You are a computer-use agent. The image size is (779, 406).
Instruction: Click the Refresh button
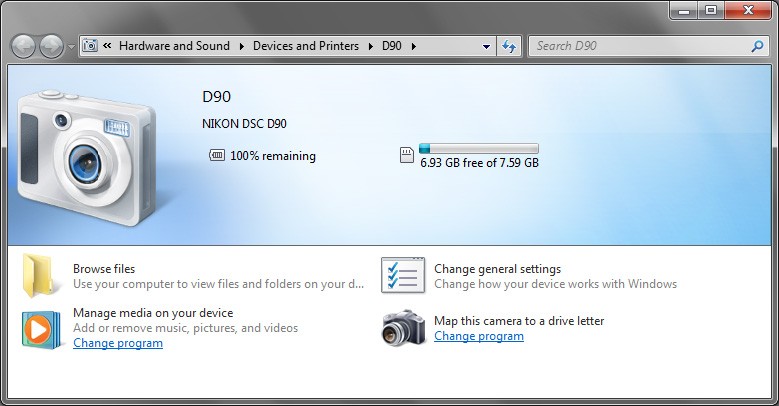509,46
